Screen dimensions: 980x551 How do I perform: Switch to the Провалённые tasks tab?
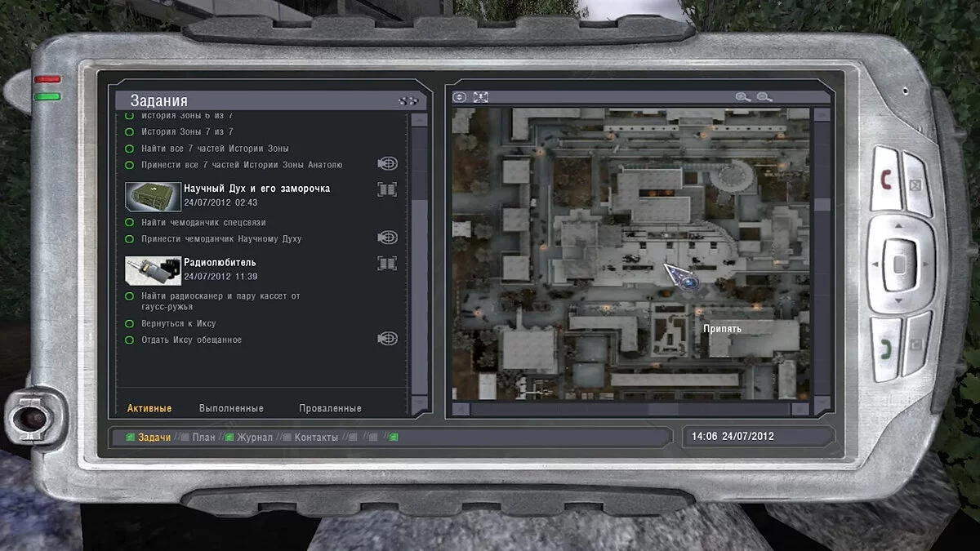pos(330,408)
